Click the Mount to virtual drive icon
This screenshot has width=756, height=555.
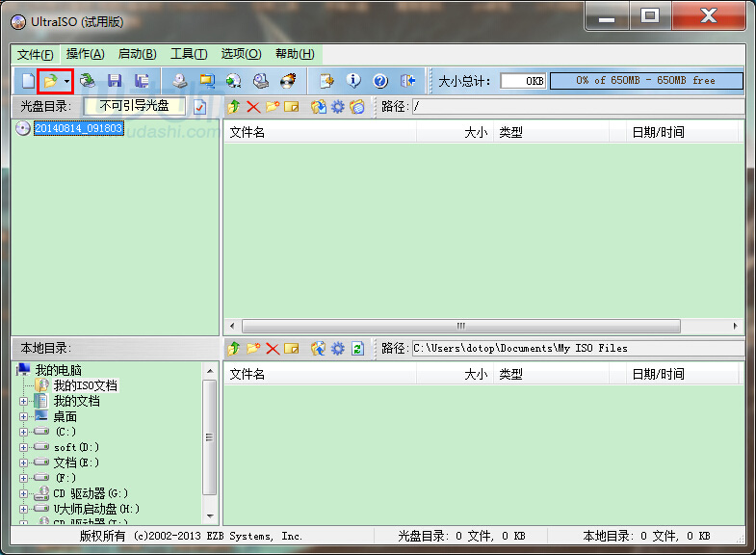(x=261, y=81)
